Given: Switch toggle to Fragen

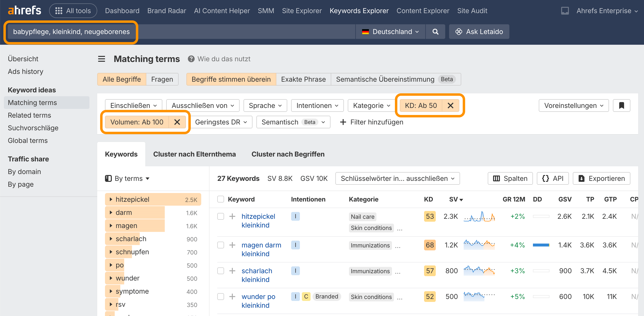Looking at the screenshot, I should [x=162, y=79].
